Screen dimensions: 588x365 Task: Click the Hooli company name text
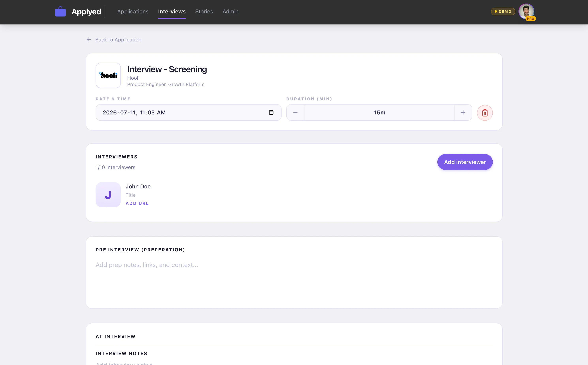pyautogui.click(x=133, y=78)
